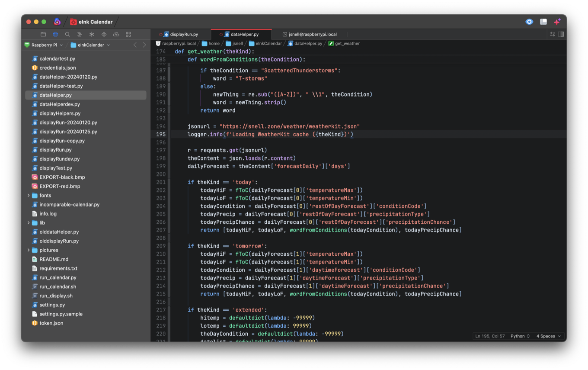
Task: Open the Symbols outline sidebar panel
Action: click(80, 34)
